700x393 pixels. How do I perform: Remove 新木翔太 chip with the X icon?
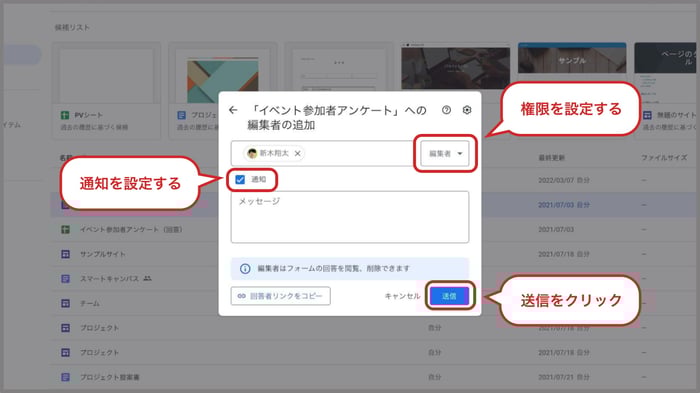tap(298, 153)
